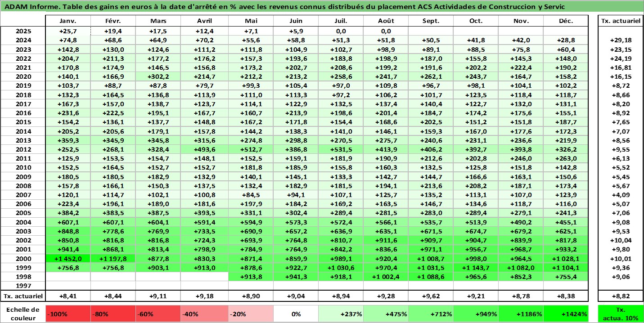The width and height of the screenshot is (644, 323).
Task: Click the 2000 row label
Action: 23,258
